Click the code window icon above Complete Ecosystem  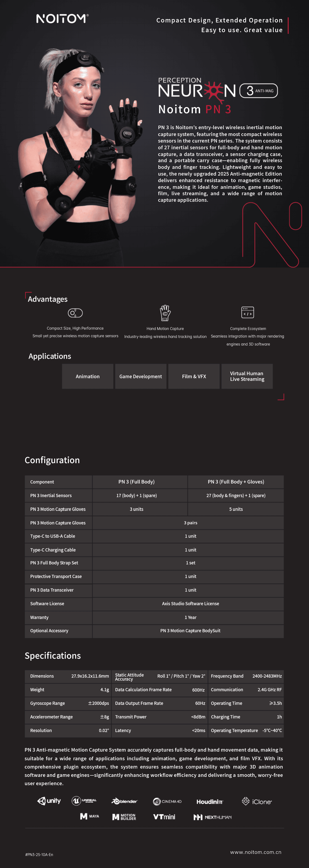coord(248,313)
